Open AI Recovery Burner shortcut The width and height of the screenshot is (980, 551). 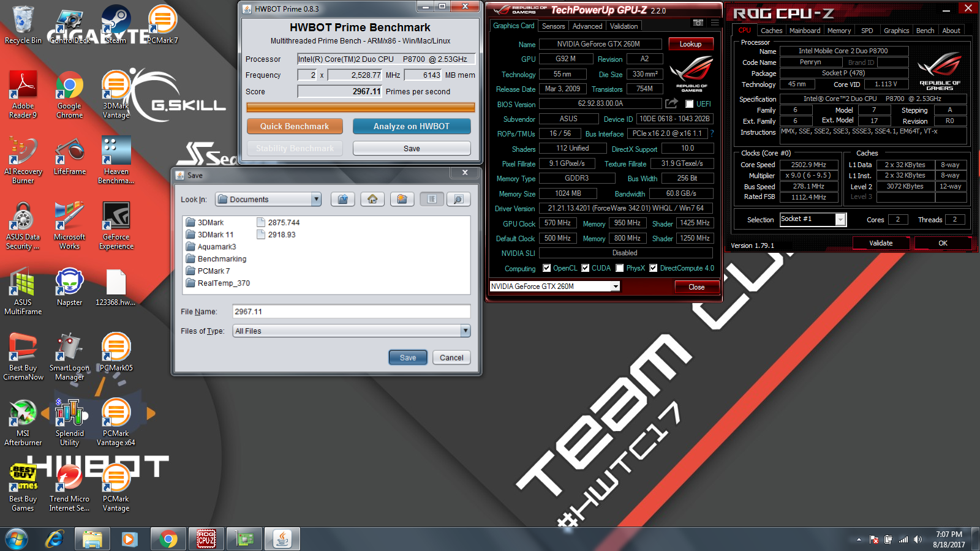[23, 160]
